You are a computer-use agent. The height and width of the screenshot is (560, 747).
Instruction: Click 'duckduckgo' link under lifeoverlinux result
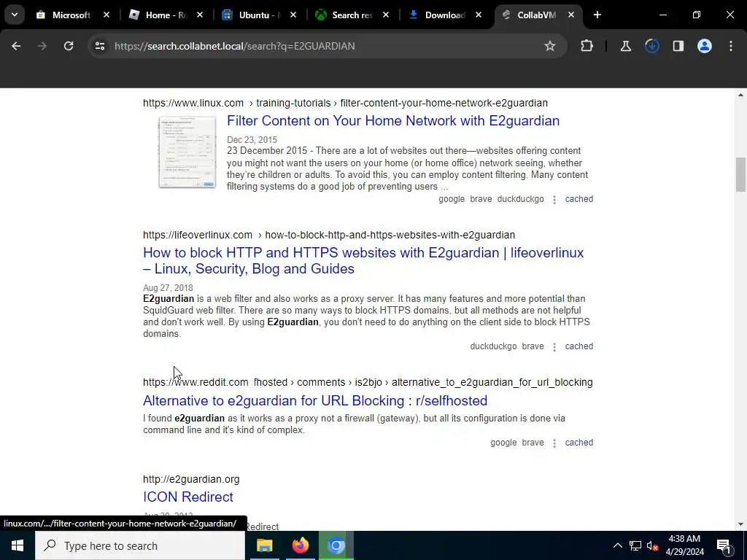point(493,346)
